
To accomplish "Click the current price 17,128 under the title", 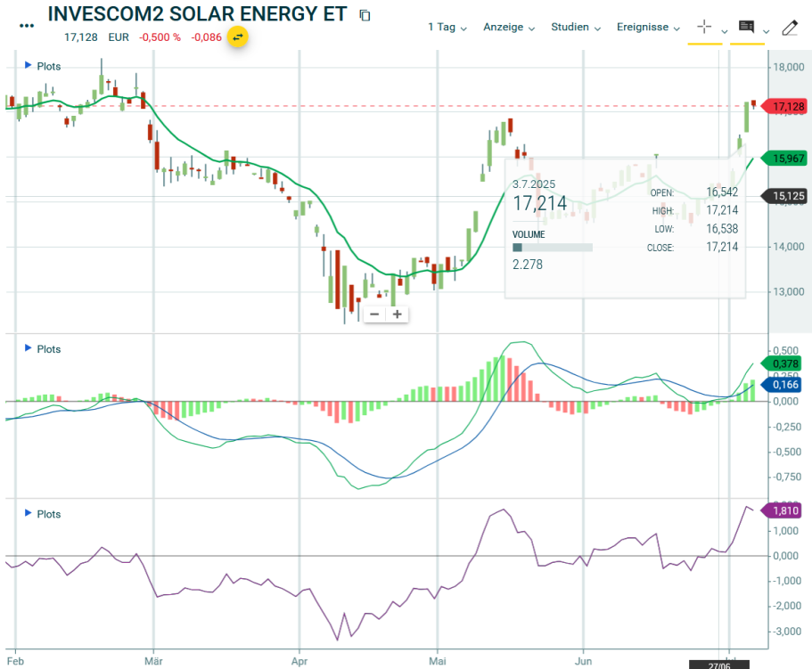I will click(x=81, y=37).
